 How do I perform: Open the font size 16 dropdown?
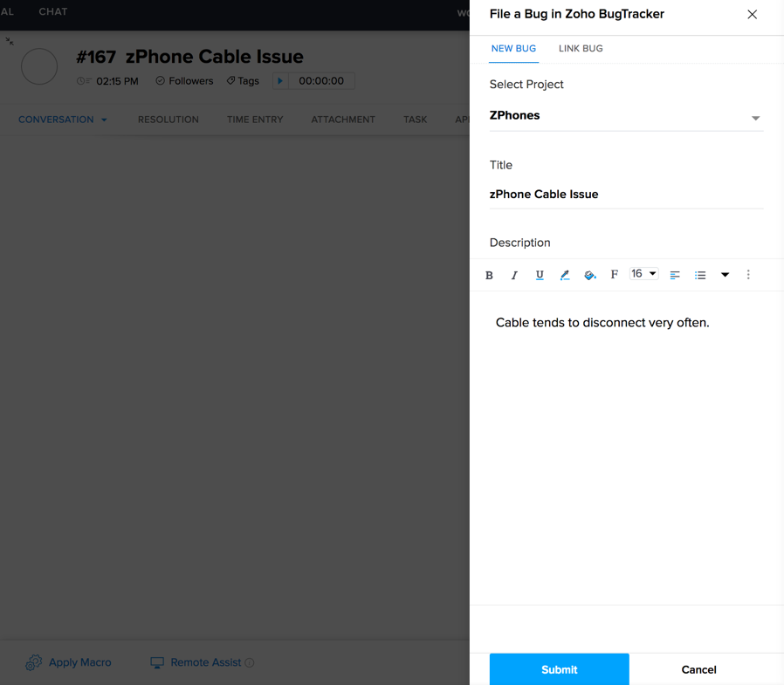(x=644, y=274)
